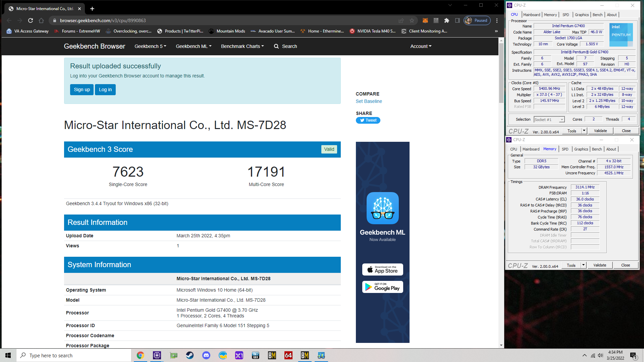The height and width of the screenshot is (362, 644).
Task: Open the Windows Start menu
Action: pyautogui.click(x=8, y=355)
